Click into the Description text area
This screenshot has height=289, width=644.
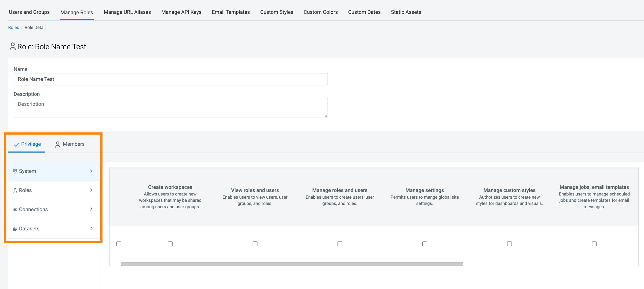pyautogui.click(x=170, y=108)
